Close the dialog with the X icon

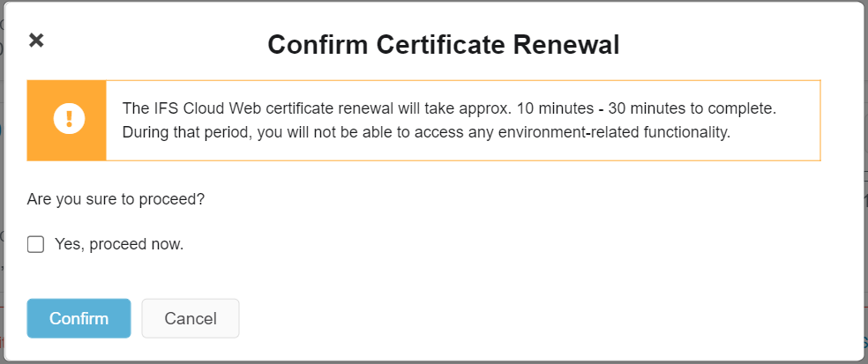[36, 41]
